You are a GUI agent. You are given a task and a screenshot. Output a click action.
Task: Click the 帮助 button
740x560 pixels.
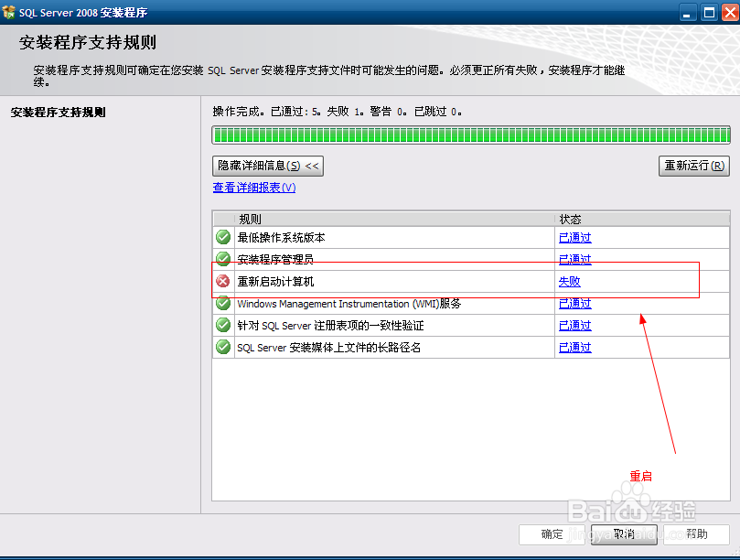pyautogui.click(x=697, y=534)
